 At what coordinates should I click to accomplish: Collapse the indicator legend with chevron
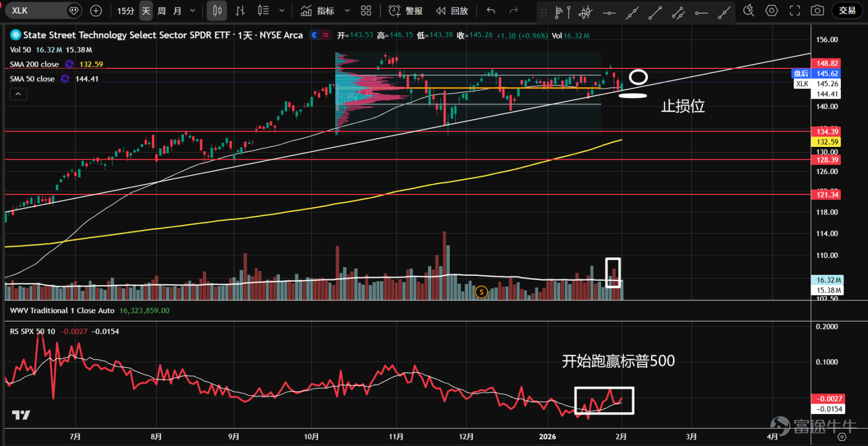tap(18, 94)
